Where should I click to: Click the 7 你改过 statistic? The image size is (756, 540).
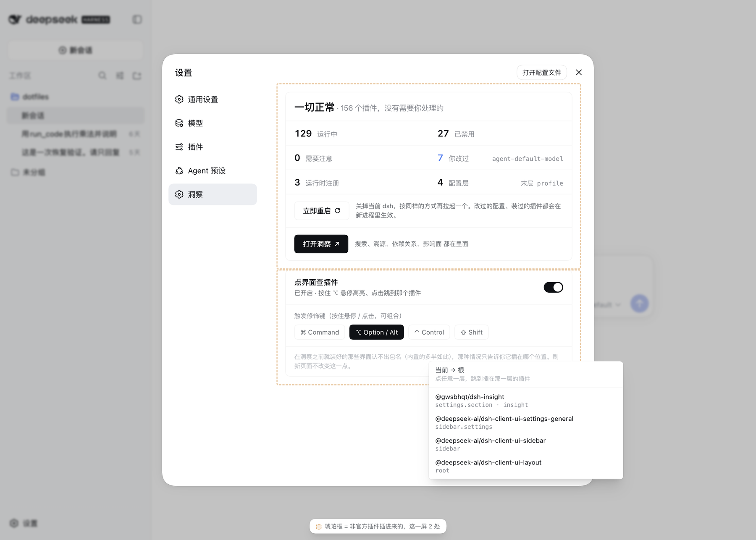click(x=453, y=158)
